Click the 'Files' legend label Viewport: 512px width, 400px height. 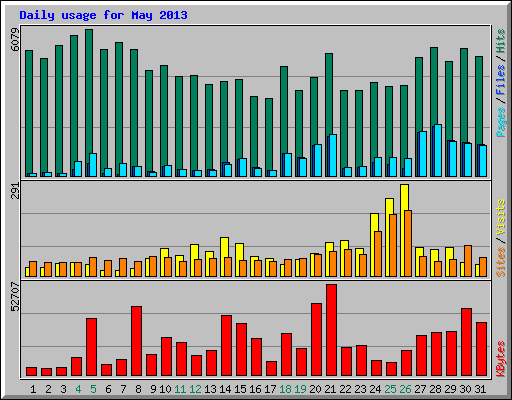pos(501,79)
